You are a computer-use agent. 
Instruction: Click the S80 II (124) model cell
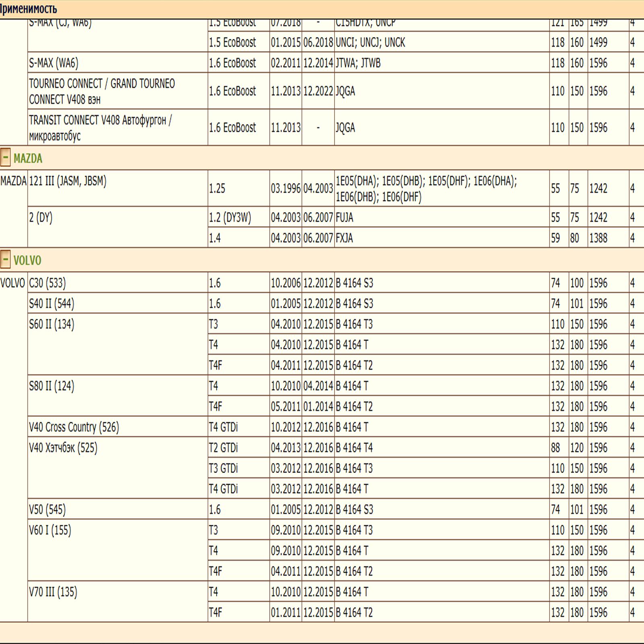[x=52, y=386]
